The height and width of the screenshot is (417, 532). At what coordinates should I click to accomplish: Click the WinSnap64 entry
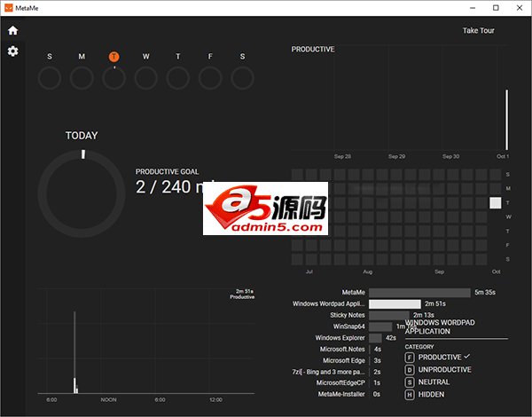click(348, 327)
